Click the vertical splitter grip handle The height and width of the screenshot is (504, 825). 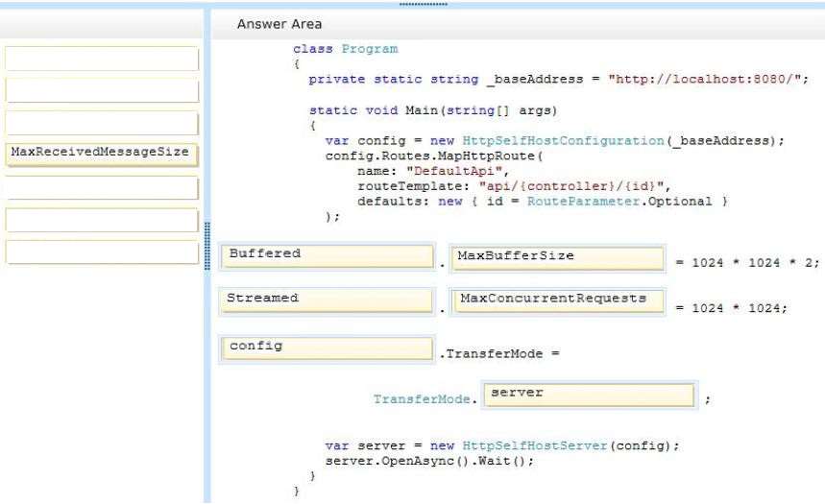(207, 246)
